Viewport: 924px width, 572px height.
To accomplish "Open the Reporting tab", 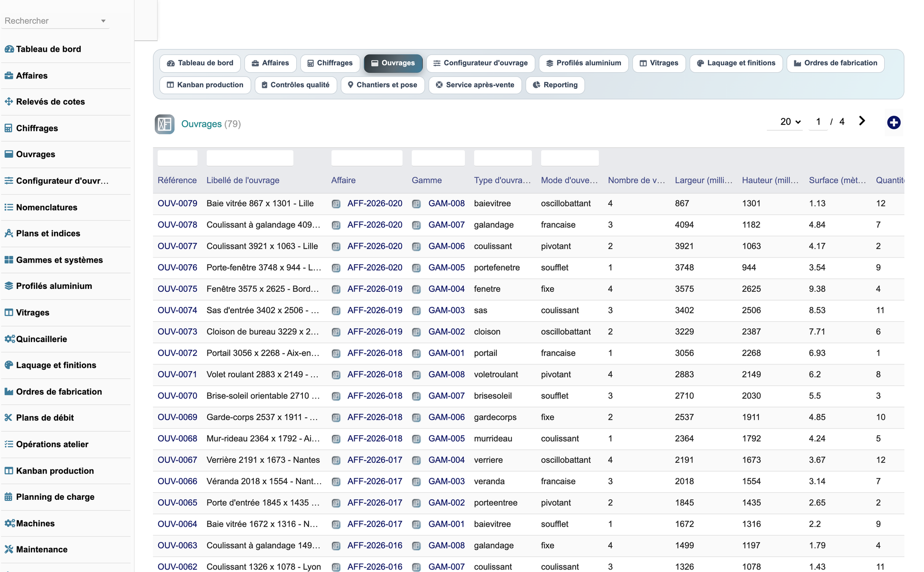I will (555, 85).
